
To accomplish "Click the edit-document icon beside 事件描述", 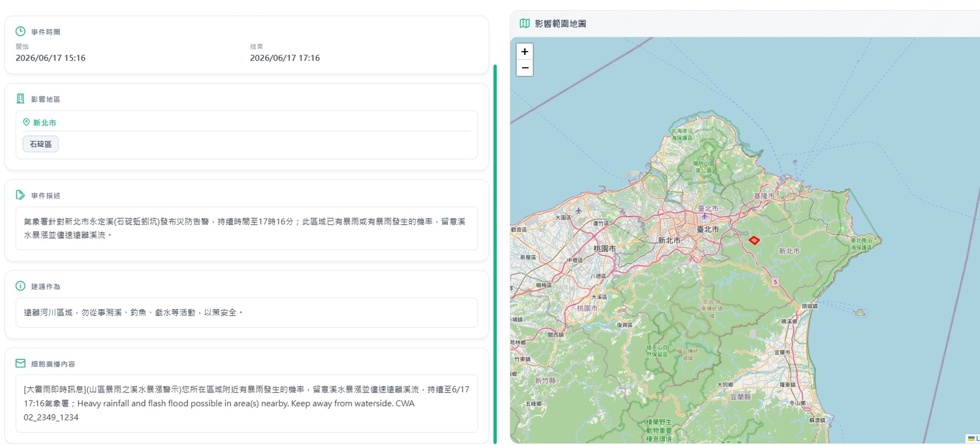I will tap(20, 195).
